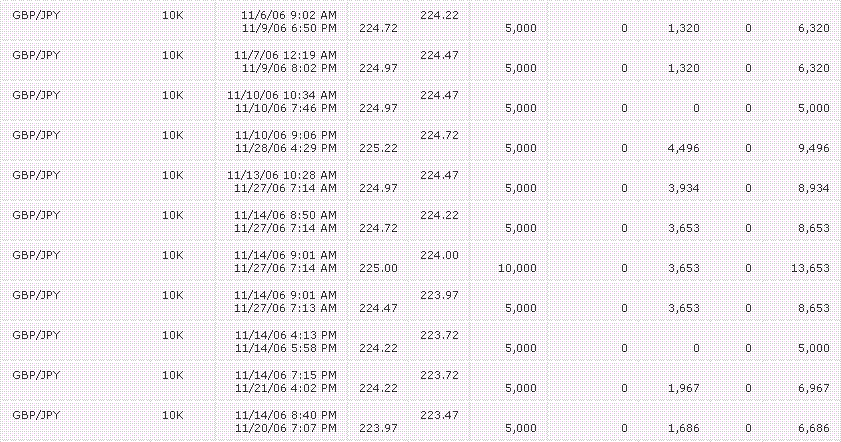Screen dimensions: 841x442
Task: Select the 11/14/06 4:13 PM open time
Action: (285, 335)
